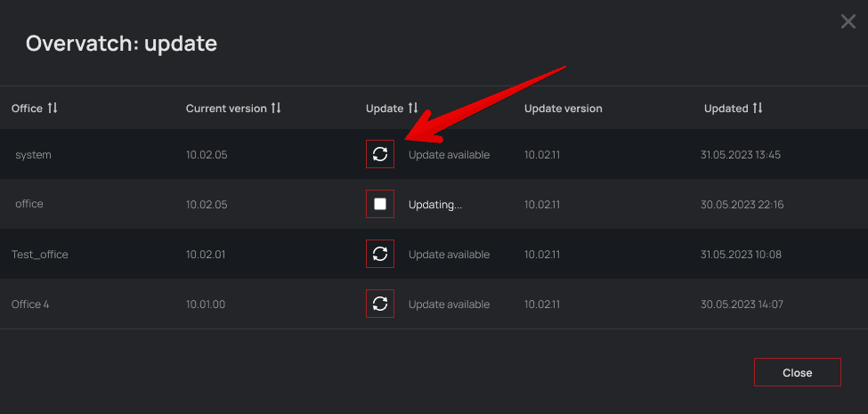The height and width of the screenshot is (414, 868).
Task: Click the refresh icon for Test_office
Action: click(x=380, y=254)
